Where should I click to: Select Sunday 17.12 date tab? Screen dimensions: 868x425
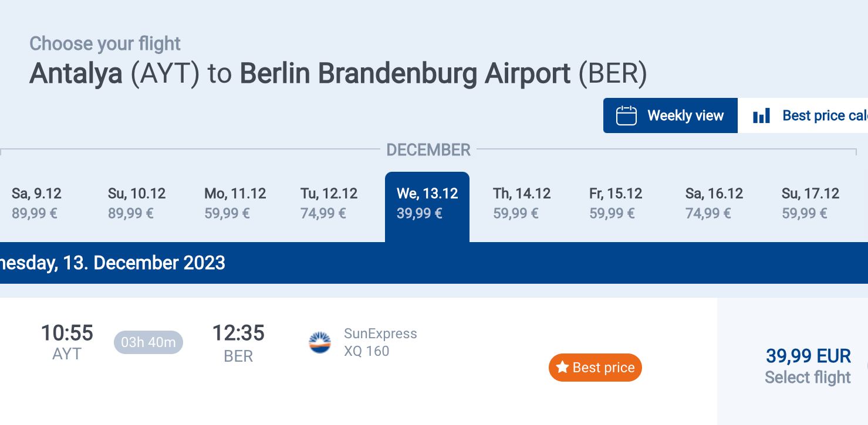[810, 203]
